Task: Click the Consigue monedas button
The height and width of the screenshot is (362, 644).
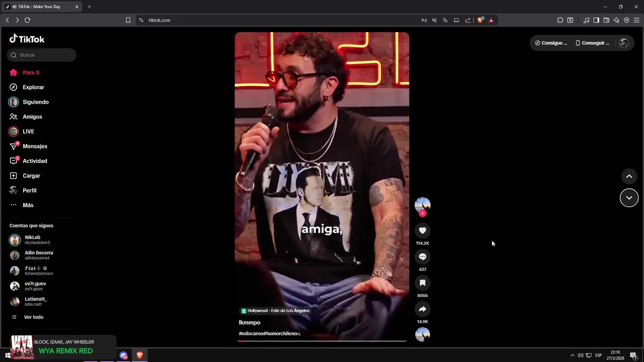Action: (551, 43)
